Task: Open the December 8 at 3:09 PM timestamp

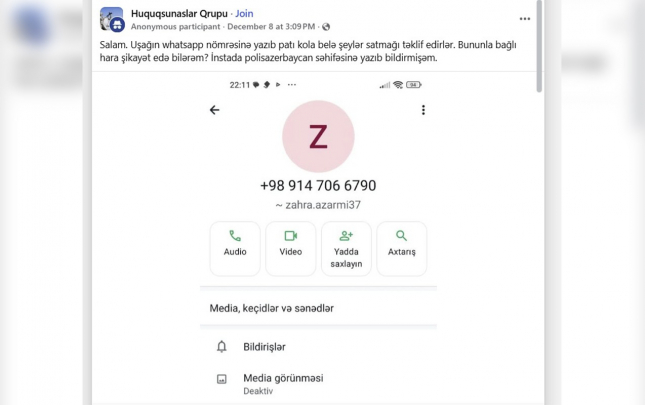Action: [271, 27]
